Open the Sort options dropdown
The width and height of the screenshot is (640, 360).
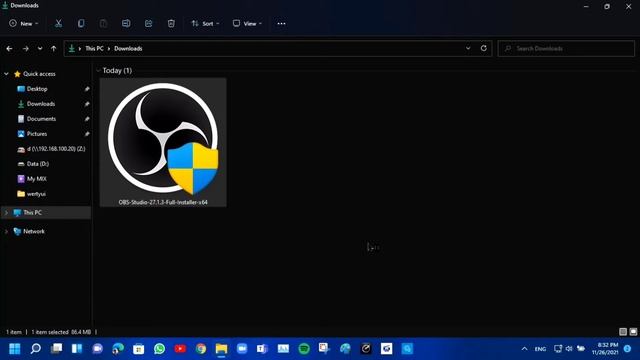point(205,24)
